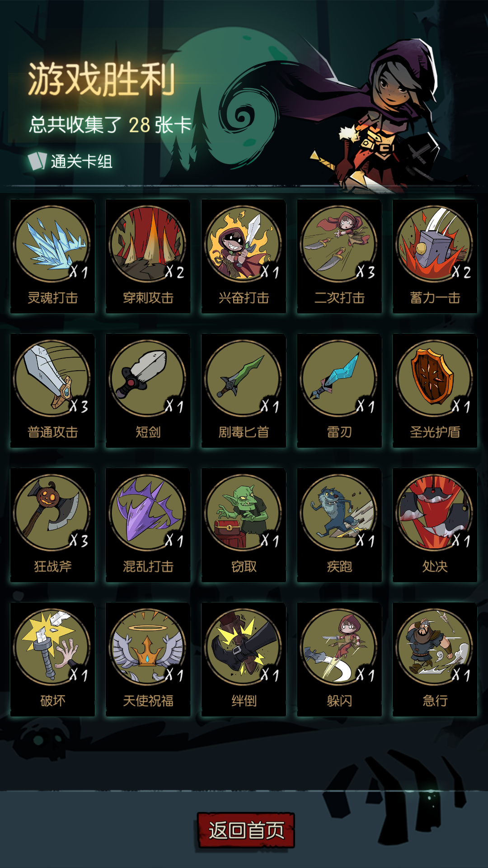Viewport: 488px width, 868px height.
Task: Open the 穿刺攻击 spike card
Action: (x=148, y=256)
